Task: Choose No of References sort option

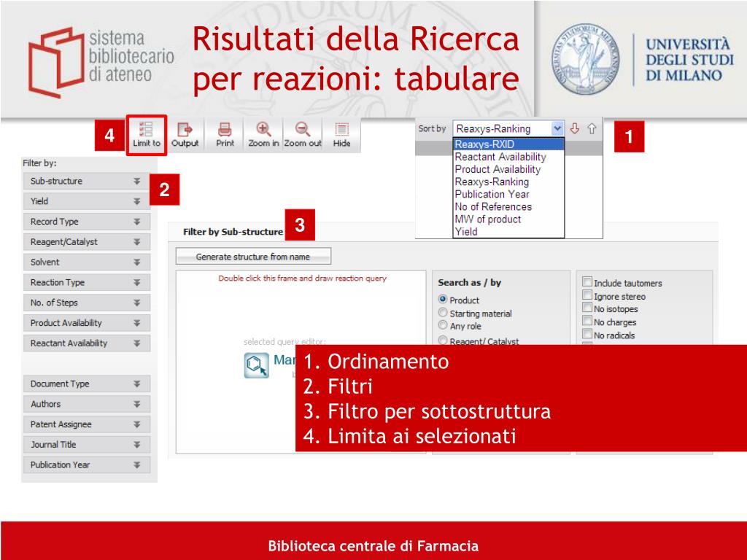Action: click(x=508, y=206)
